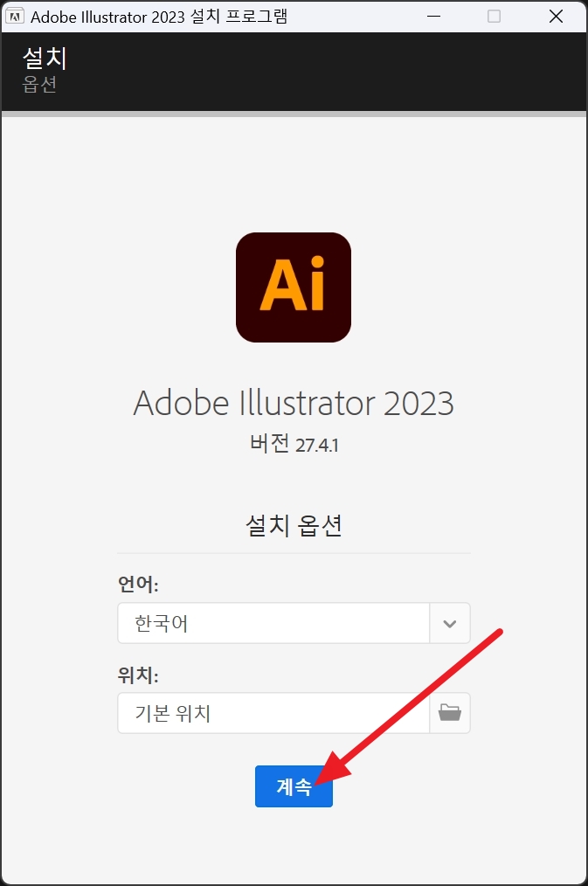588x886 pixels.
Task: Click the window title Adobe Illustrator 2023 설치 프로그램
Action: (159, 17)
